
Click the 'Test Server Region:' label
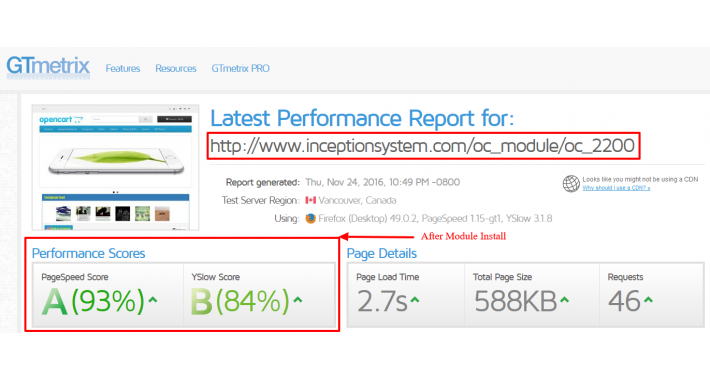260,200
